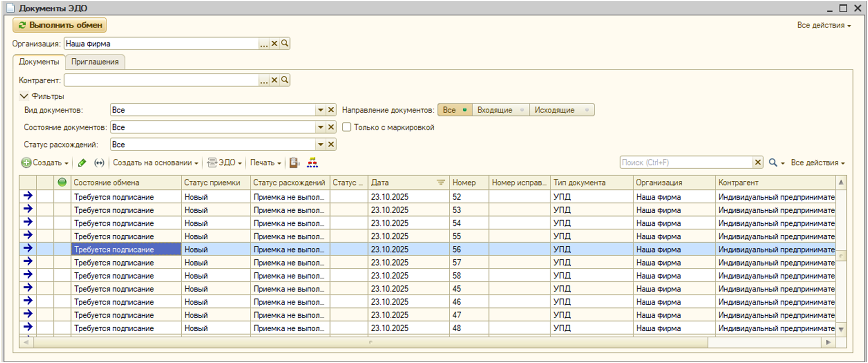Click the green circle column header icon
Viewport: 868px width, 363px height.
click(62, 182)
